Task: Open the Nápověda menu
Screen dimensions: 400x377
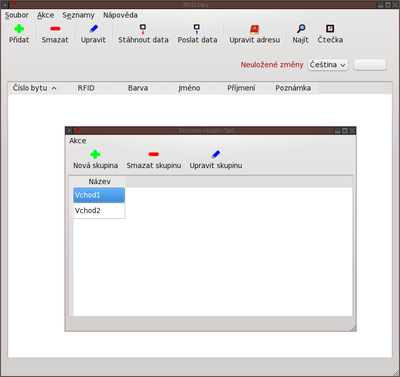Action: 120,15
